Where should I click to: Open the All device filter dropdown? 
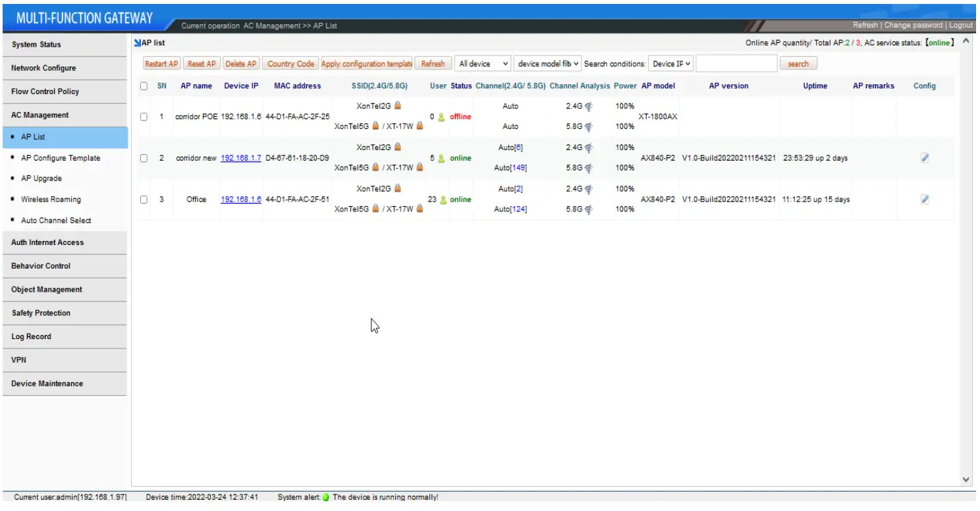483,64
